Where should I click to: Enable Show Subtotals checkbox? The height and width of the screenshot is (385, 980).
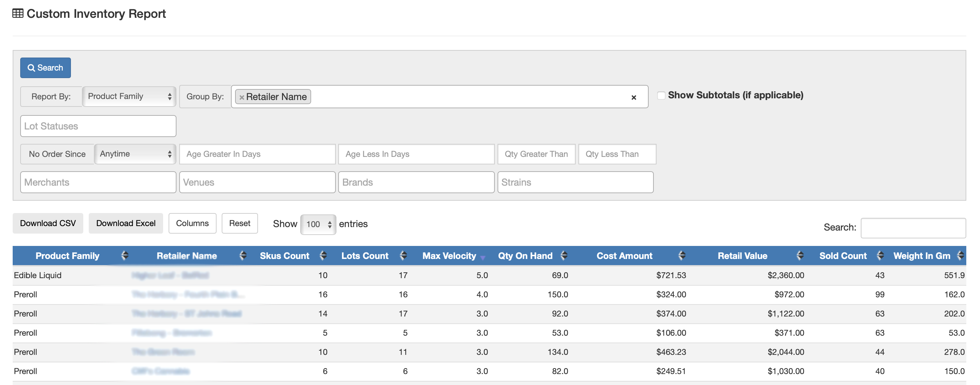[x=661, y=96]
